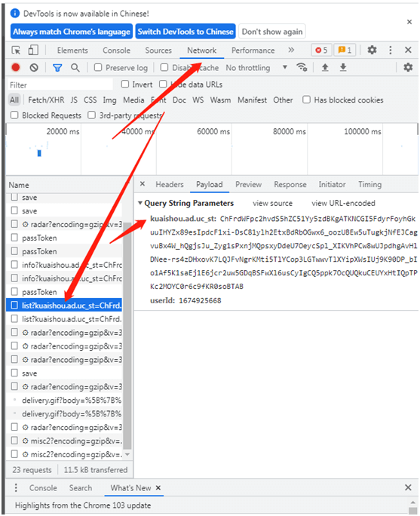420x516 pixels.
Task: Open the Search tab in the drawer
Action: [80, 487]
